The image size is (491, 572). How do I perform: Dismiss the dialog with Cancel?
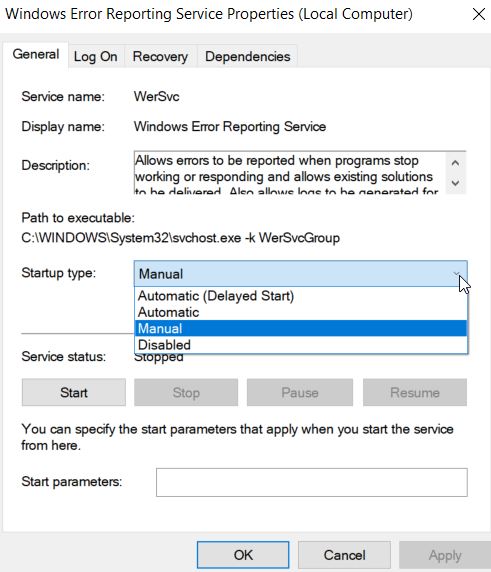click(344, 555)
